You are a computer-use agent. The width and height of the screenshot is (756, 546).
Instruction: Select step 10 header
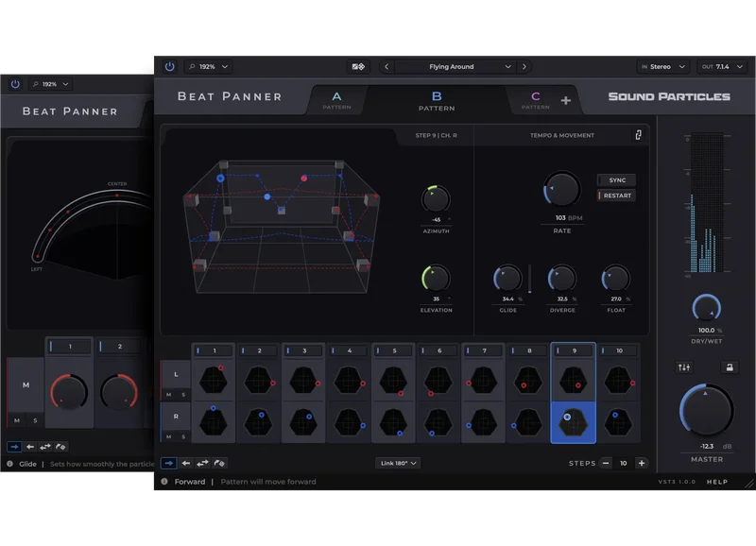[x=619, y=350]
